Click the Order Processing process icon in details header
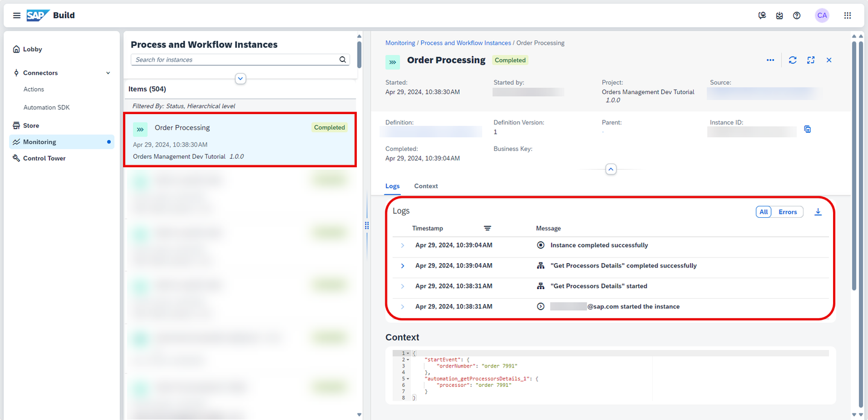The width and height of the screenshot is (868, 420). pos(393,62)
